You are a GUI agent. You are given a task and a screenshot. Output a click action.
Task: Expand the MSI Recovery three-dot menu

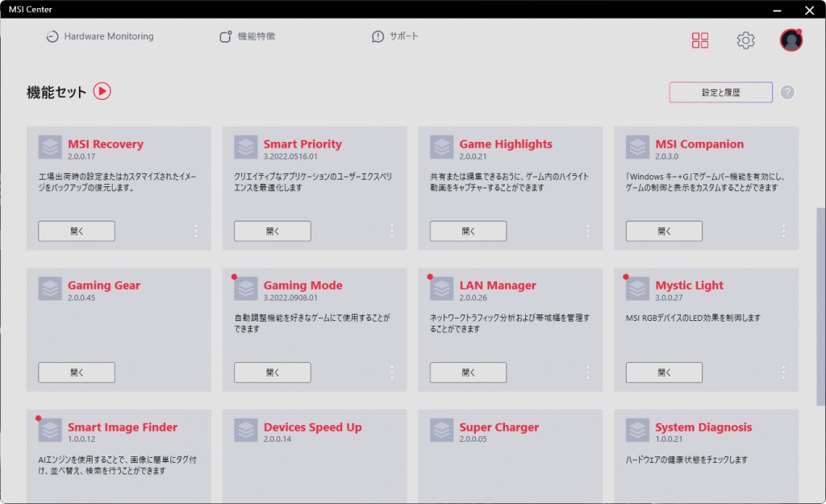195,231
